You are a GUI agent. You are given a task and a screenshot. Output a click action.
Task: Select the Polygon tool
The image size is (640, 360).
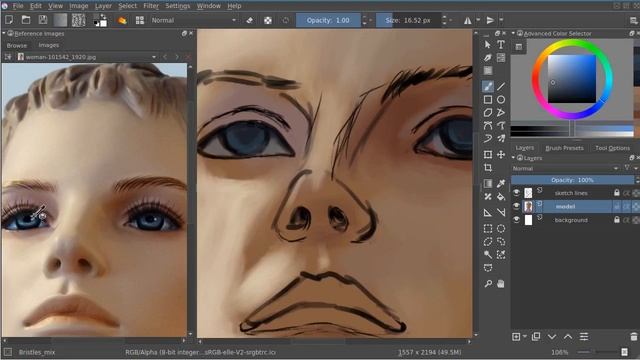488,112
